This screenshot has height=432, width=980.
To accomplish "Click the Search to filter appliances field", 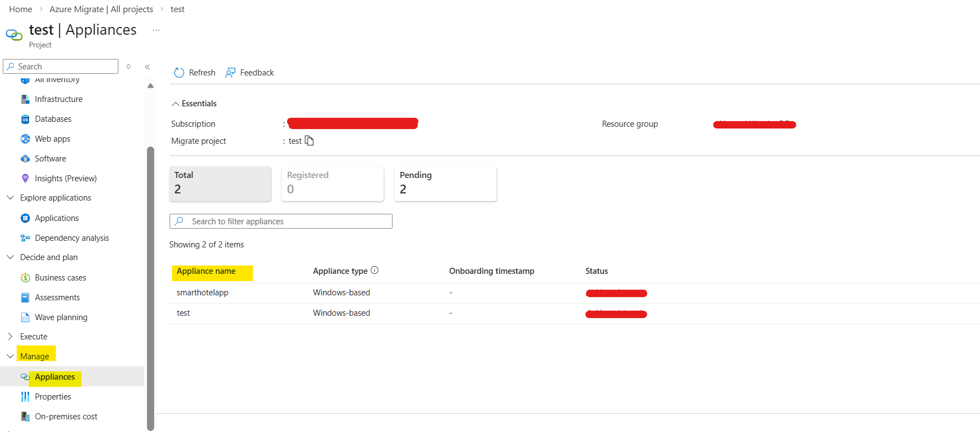I will pyautogui.click(x=281, y=221).
